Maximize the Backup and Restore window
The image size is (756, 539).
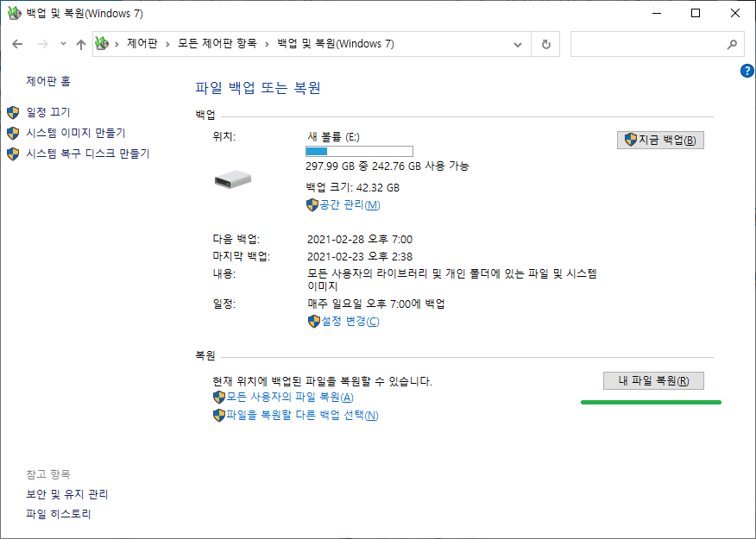click(x=696, y=13)
